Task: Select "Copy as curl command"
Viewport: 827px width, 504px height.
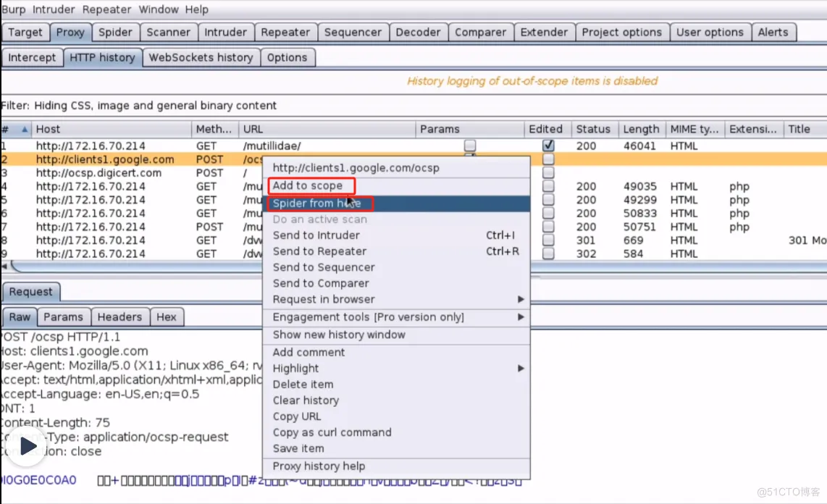Action: (x=332, y=432)
